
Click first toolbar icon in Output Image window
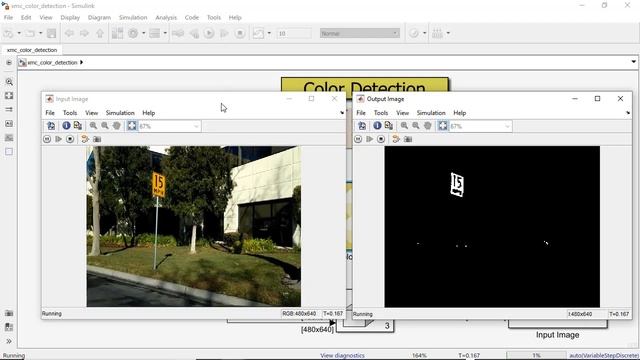point(362,126)
